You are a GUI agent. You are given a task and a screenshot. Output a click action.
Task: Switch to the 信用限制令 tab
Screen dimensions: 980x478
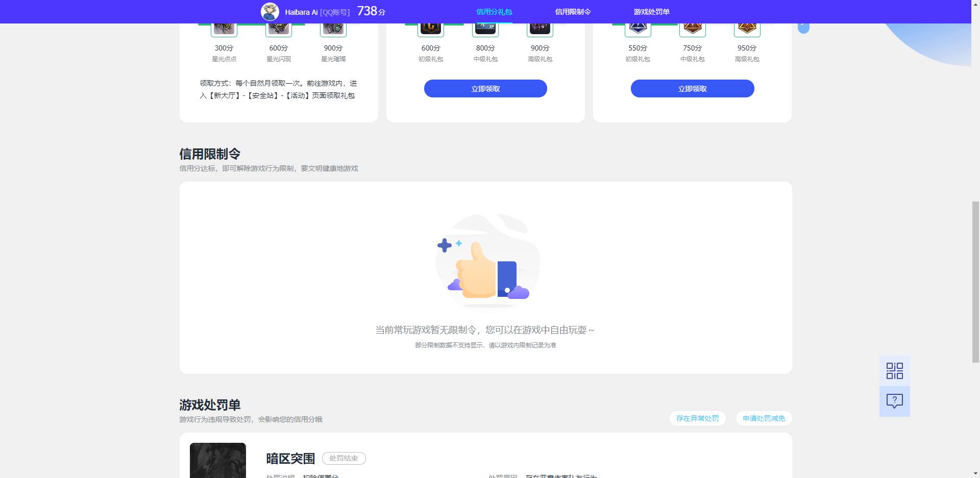[573, 12]
